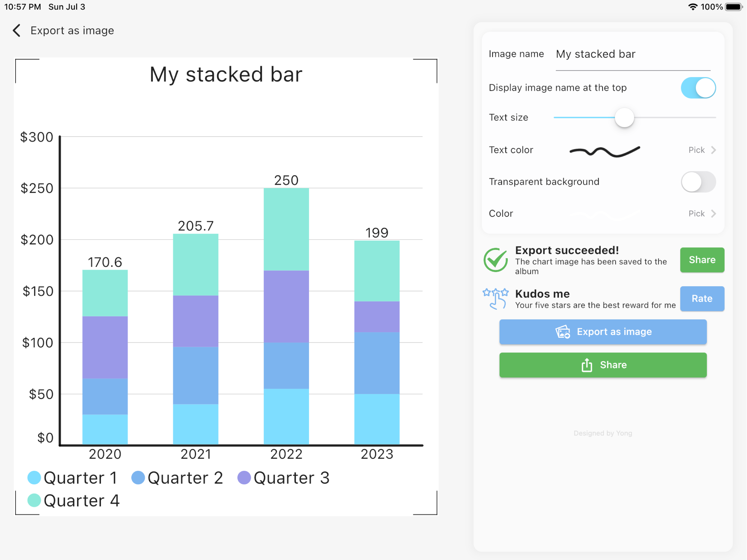Tap the back arrow icon
This screenshot has width=747, height=560.
point(17,30)
